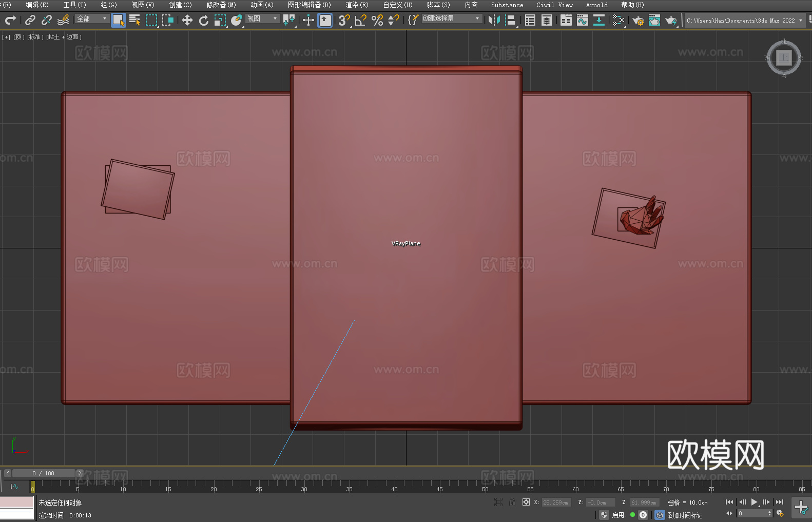Toggle the Layer Explorer icon
This screenshot has width=812, height=522.
coord(547,20)
